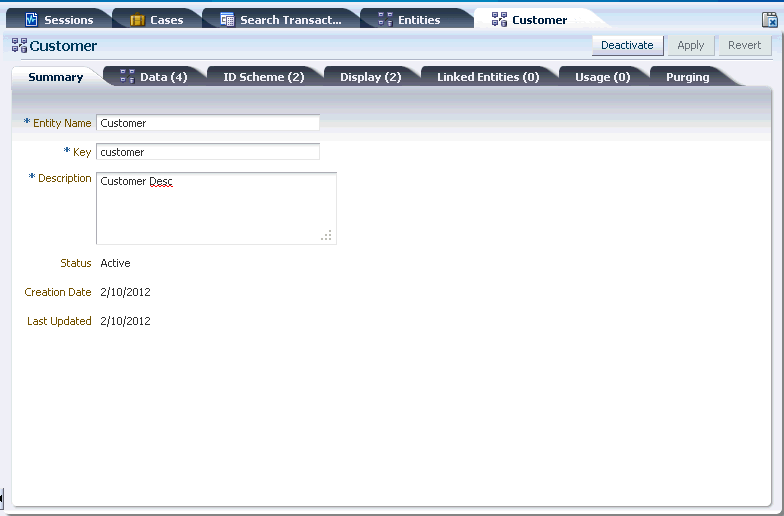Close tabs using the top-right icon
The image size is (784, 516).
coord(770,20)
